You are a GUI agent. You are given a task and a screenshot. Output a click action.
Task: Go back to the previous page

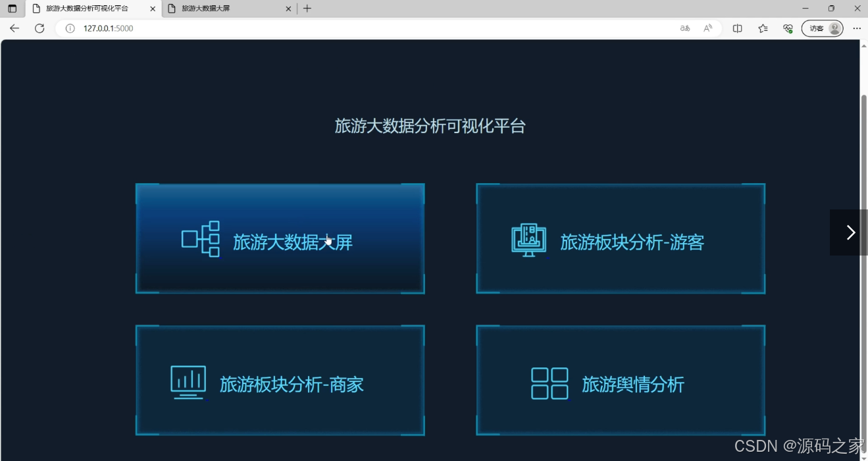14,28
